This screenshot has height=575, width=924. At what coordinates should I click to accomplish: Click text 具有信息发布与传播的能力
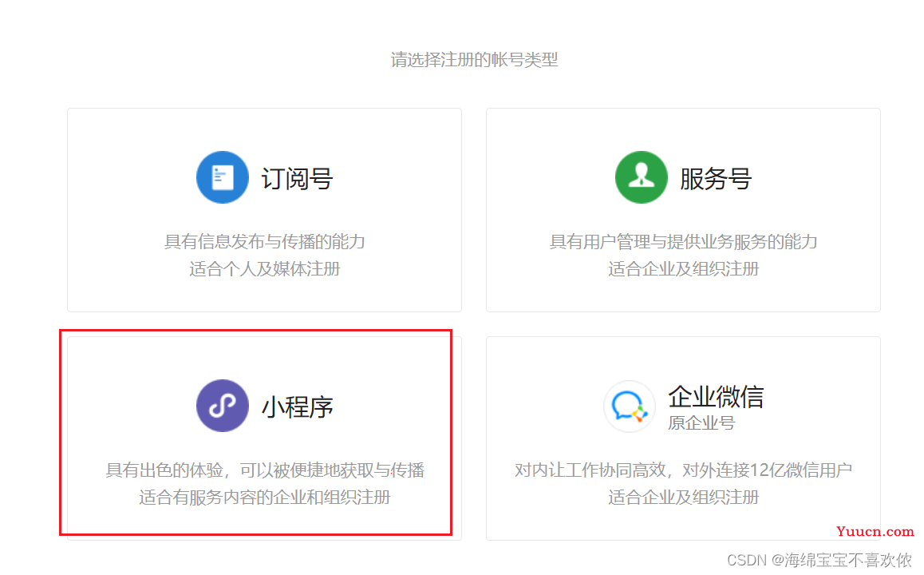(265, 242)
